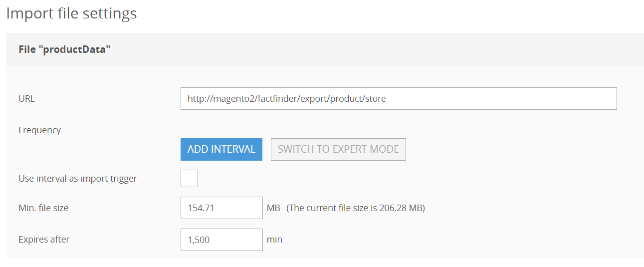Click SWITCH TO EXPERT MODE button
This screenshot has width=644, height=267.
click(x=338, y=149)
